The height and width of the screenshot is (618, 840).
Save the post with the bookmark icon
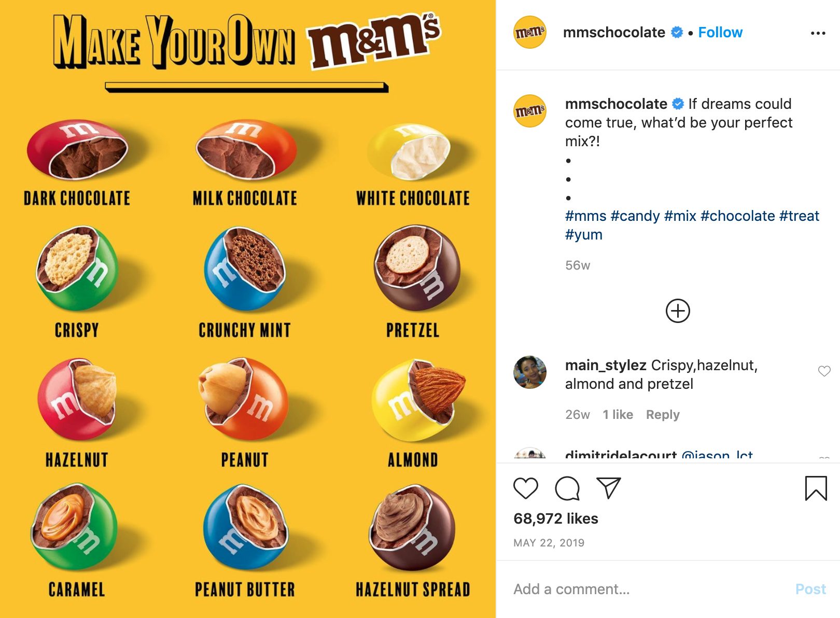816,488
